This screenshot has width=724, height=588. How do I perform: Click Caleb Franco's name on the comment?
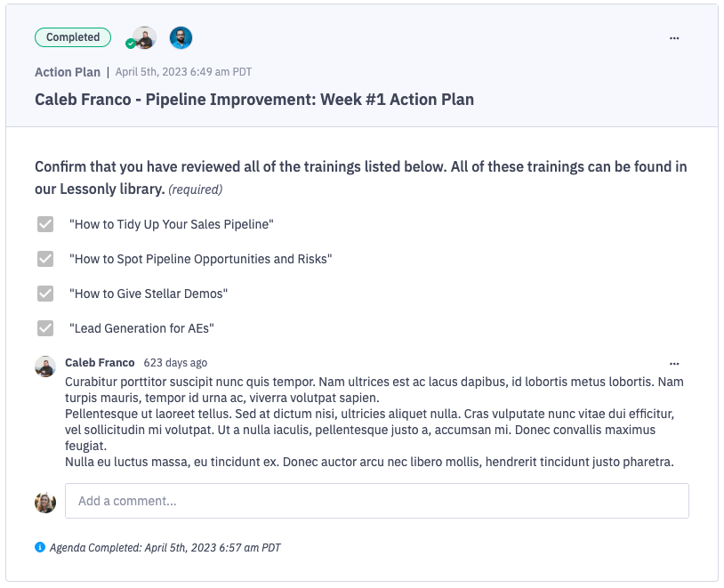pyautogui.click(x=100, y=362)
